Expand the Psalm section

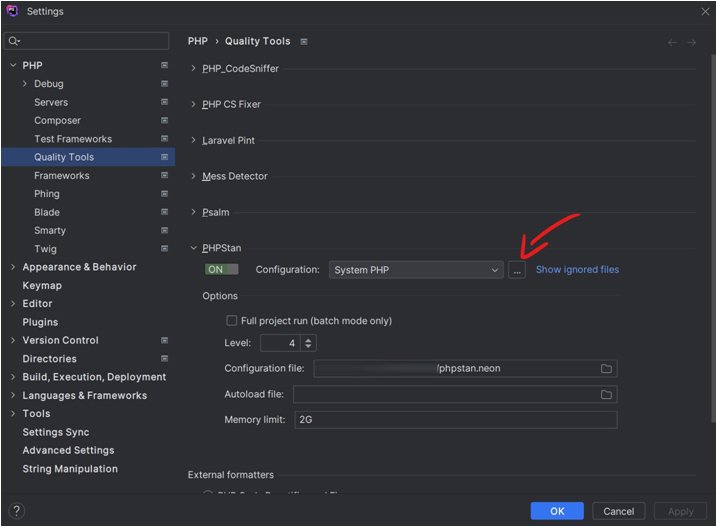193,212
